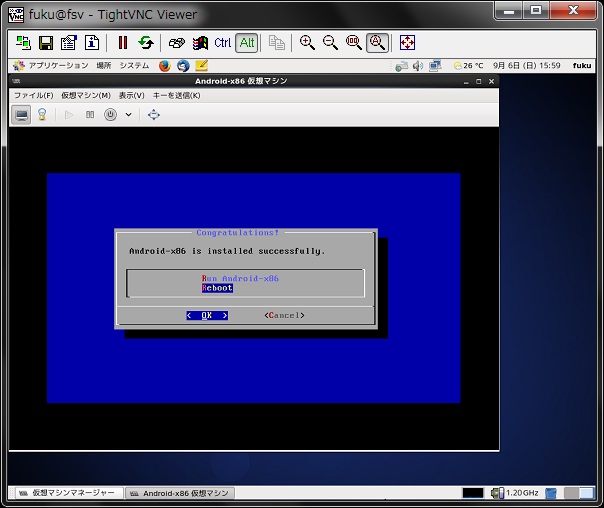The height and width of the screenshot is (508, 604).
Task: Open the ファイル(F) menu
Action: tap(34, 95)
